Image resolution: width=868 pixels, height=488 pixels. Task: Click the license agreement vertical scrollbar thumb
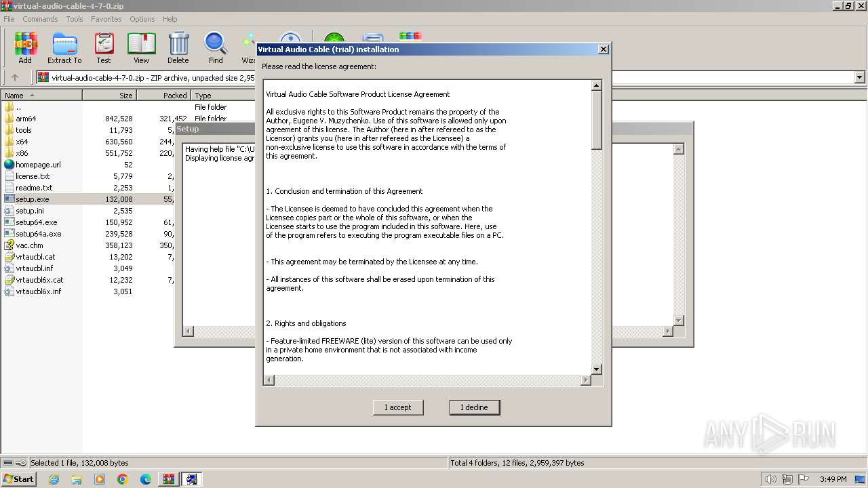click(x=597, y=120)
